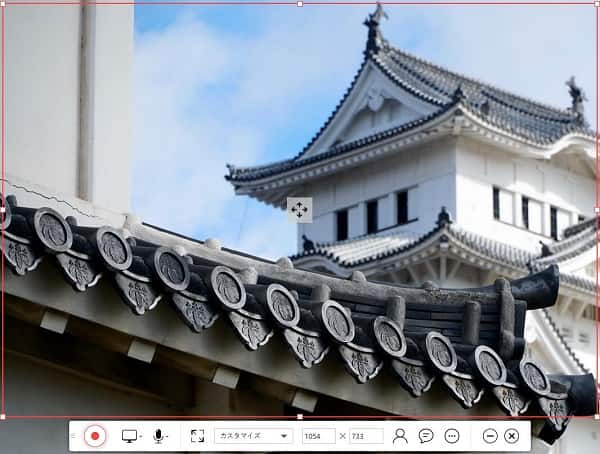Image resolution: width=600 pixels, height=454 pixels.
Task: Click the width field showing 1054
Action: click(318, 436)
